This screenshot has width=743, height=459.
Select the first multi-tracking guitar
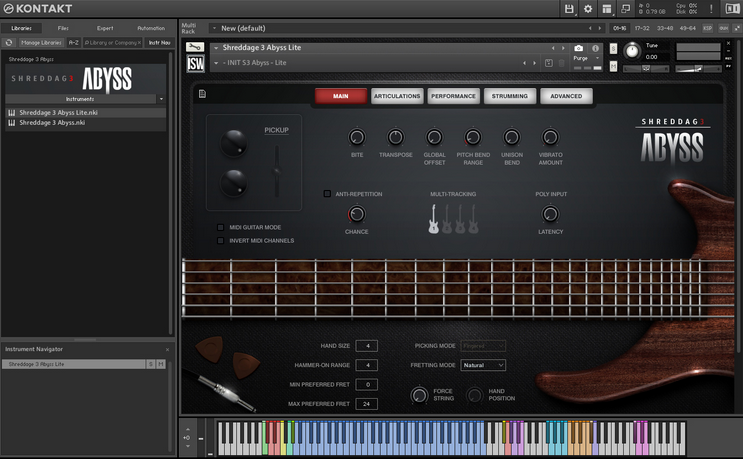(x=433, y=219)
